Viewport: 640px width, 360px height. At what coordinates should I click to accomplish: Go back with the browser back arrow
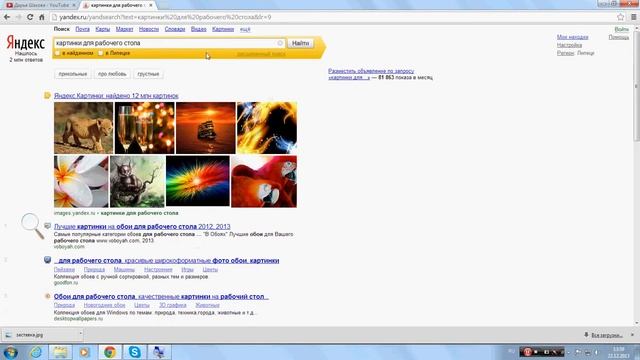click(7, 17)
